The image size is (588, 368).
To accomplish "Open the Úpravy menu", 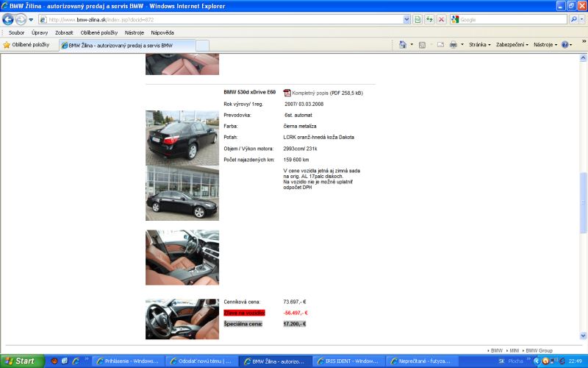I will coord(40,32).
